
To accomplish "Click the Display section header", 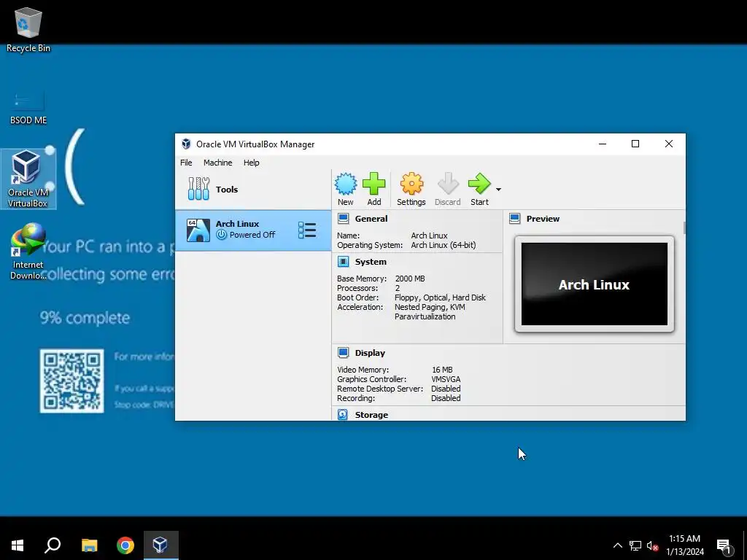I will (x=370, y=353).
